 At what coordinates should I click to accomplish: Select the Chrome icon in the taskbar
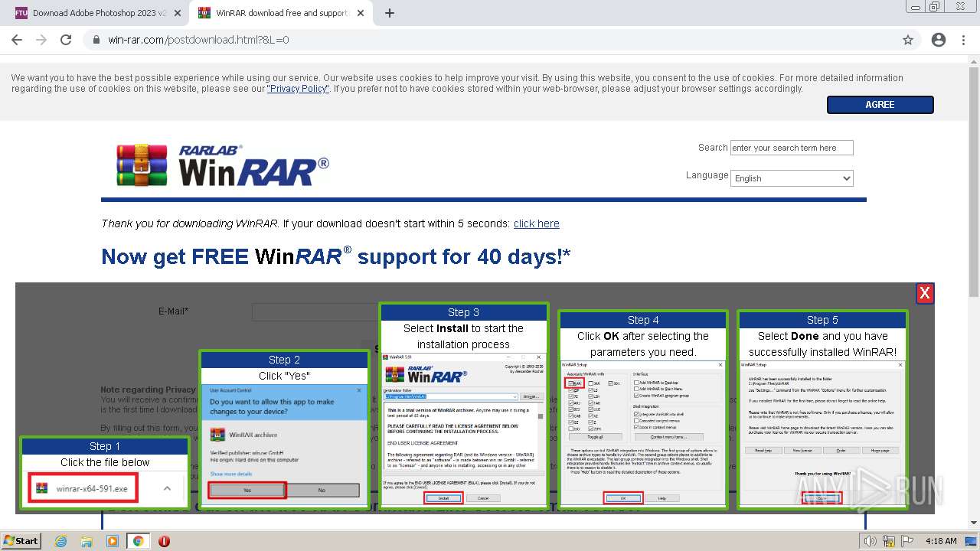pos(138,541)
